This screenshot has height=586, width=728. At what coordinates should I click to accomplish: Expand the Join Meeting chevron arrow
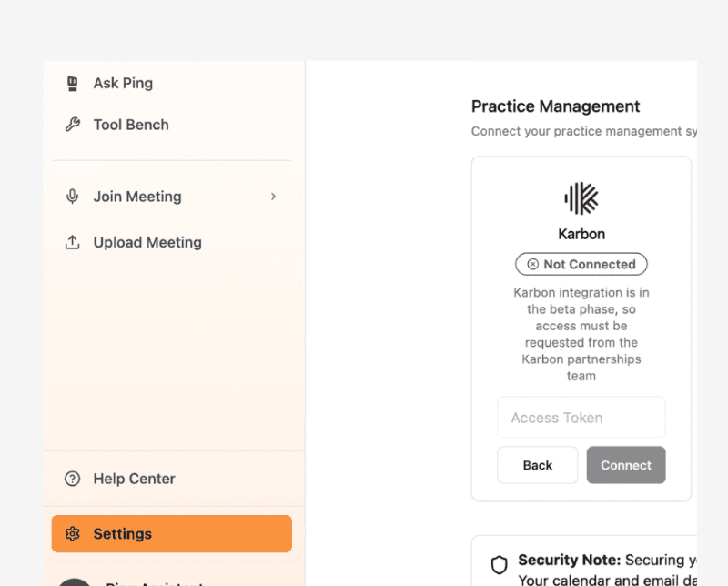(x=274, y=197)
